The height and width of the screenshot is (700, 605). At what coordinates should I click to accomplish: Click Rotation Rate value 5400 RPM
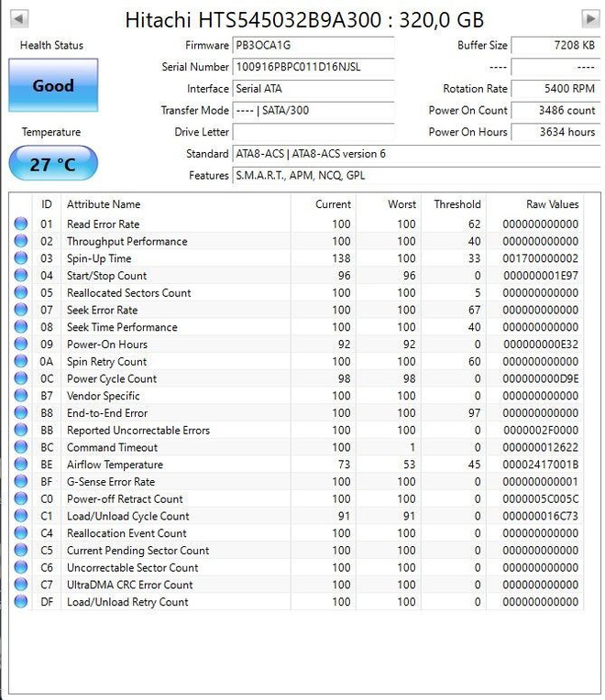point(555,89)
